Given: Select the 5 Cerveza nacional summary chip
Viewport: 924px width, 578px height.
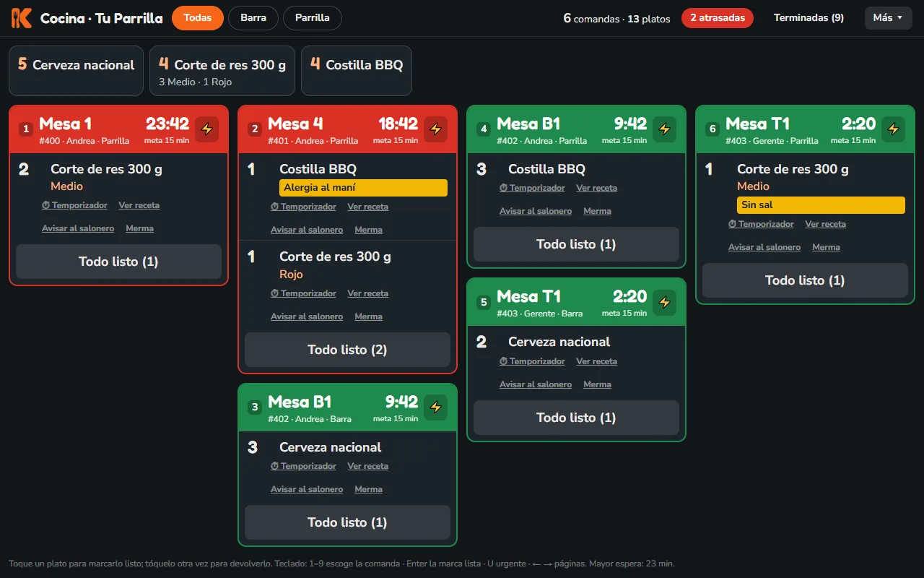Looking at the screenshot, I should [x=76, y=71].
